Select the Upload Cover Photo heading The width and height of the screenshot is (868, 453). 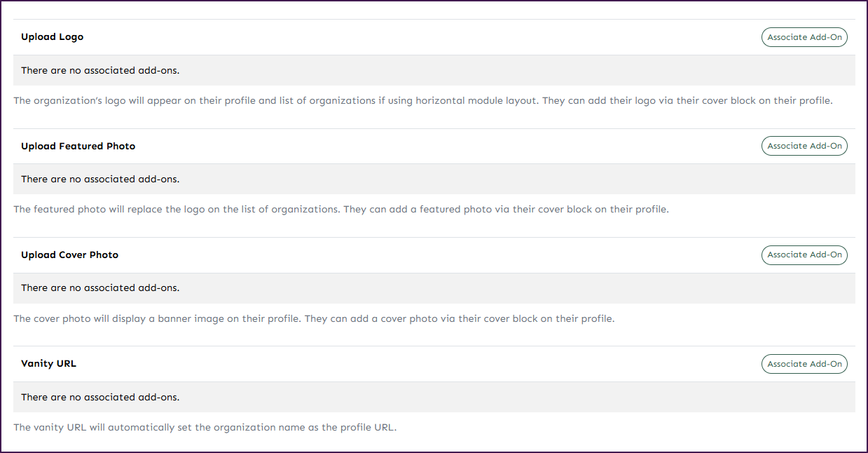pos(70,255)
